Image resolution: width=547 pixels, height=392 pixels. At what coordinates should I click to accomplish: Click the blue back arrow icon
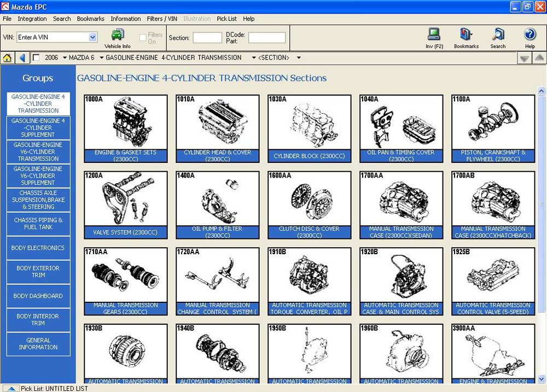point(22,58)
